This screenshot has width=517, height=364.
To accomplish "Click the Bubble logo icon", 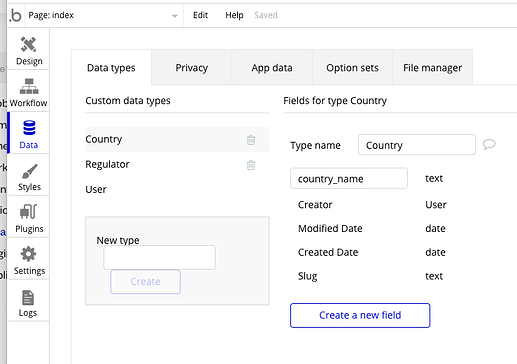I will [15, 15].
